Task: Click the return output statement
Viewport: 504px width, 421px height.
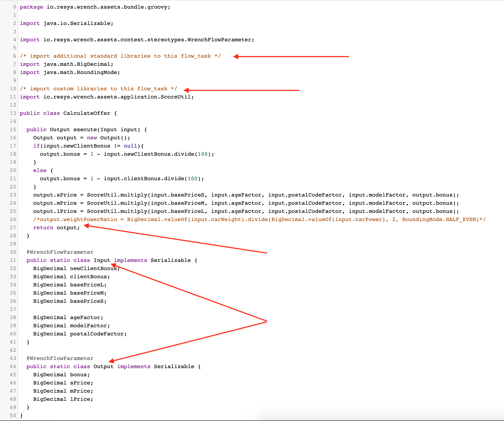Action: (x=56, y=227)
